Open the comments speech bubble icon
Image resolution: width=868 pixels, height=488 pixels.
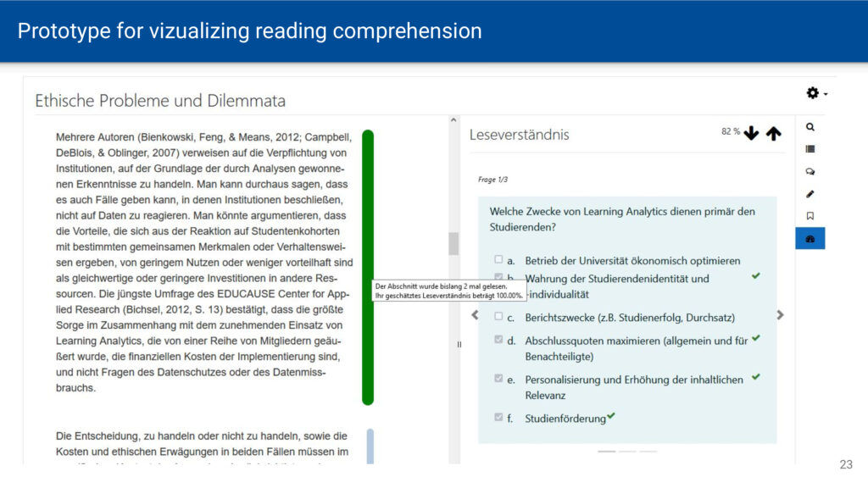coord(810,171)
